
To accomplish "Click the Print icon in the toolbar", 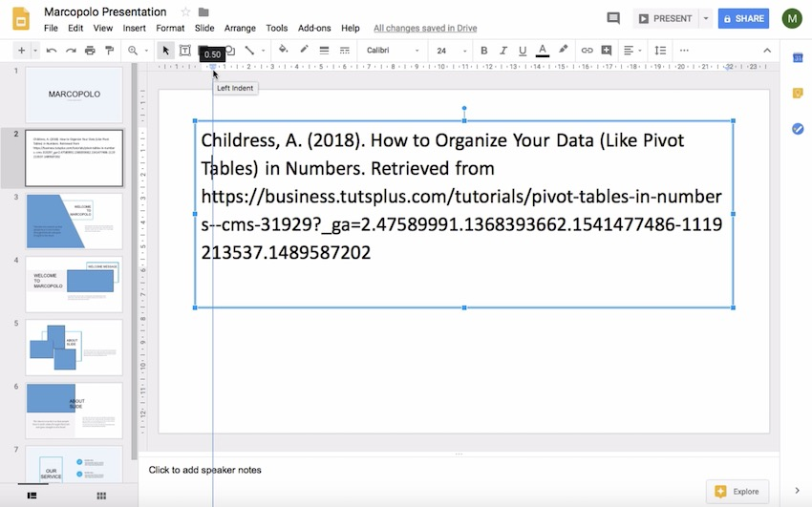I will pyautogui.click(x=90, y=51).
